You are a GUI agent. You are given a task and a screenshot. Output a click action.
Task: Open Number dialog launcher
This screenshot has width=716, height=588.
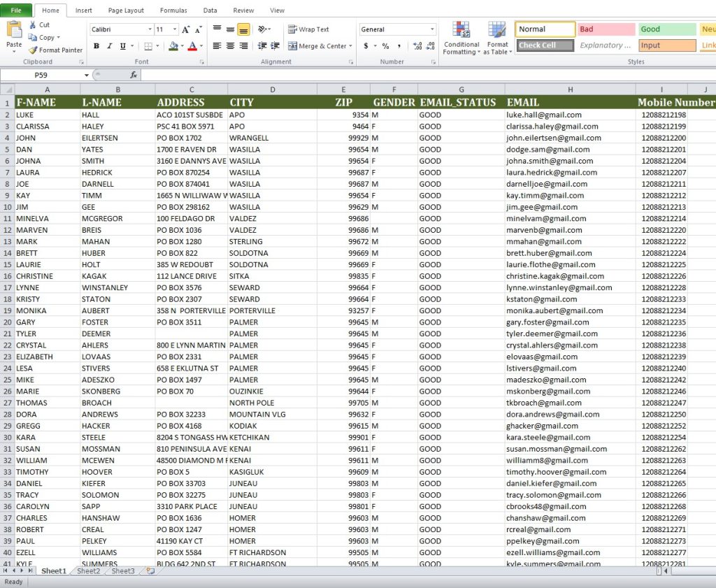(x=434, y=62)
